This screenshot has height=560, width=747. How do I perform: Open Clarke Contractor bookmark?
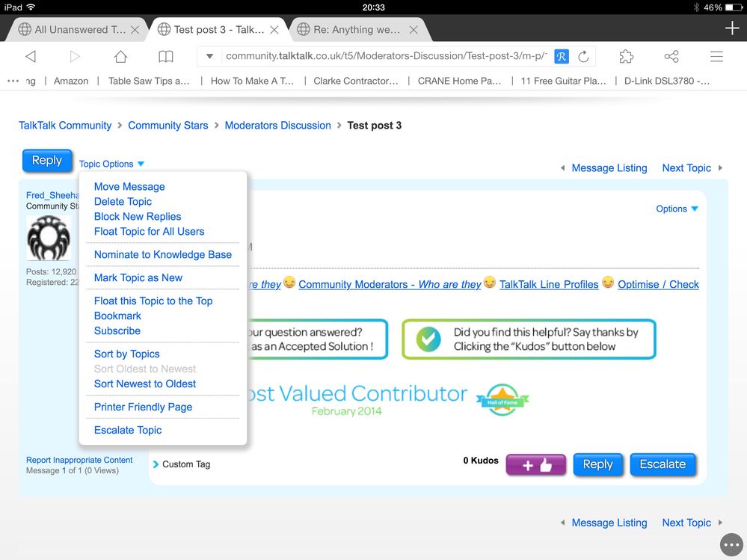click(x=356, y=81)
